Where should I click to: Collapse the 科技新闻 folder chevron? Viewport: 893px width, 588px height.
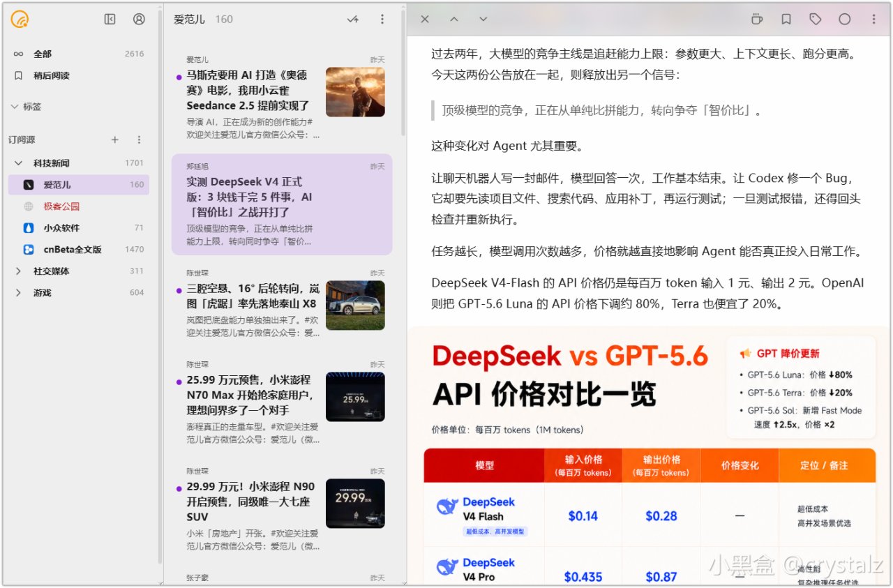pos(19,163)
